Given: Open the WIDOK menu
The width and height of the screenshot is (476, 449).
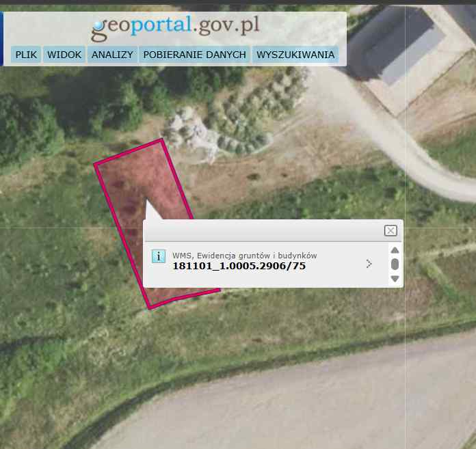Looking at the screenshot, I should tap(64, 55).
